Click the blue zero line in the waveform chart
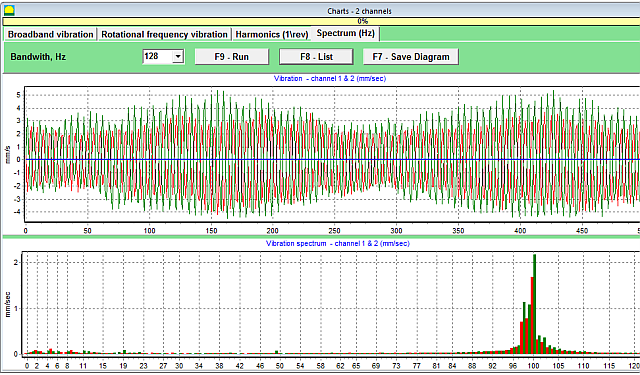 click(332, 160)
